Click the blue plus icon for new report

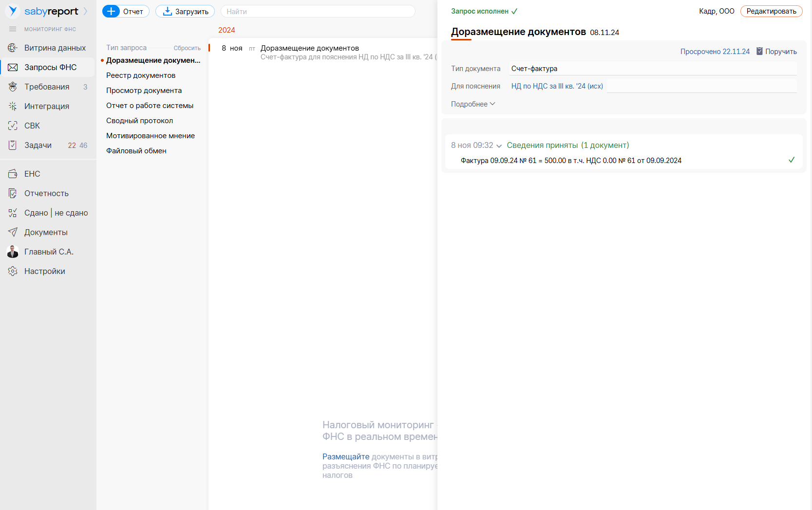click(x=111, y=11)
